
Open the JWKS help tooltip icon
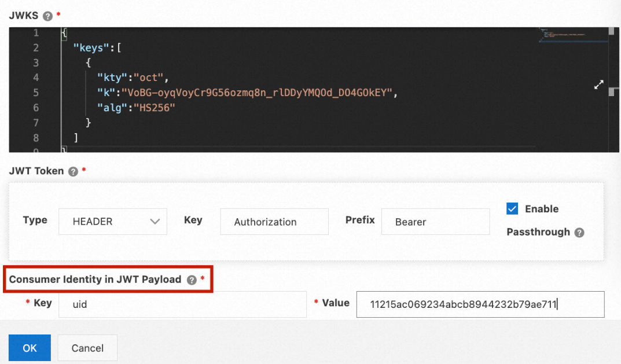coord(47,16)
